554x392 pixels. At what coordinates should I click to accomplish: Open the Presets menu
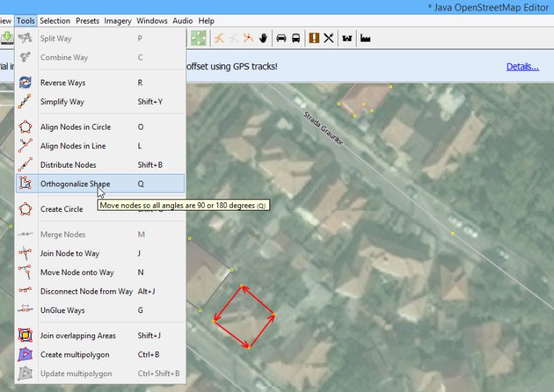click(87, 21)
